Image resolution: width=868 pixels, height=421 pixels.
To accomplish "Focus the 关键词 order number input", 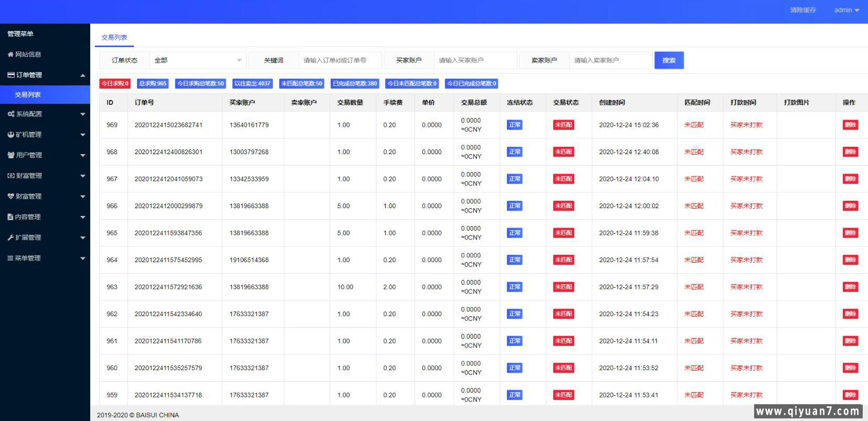I will [340, 60].
